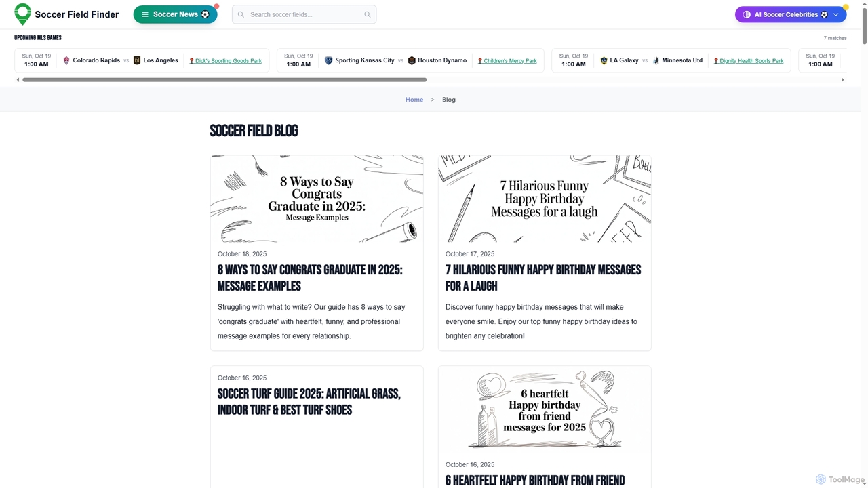
Task: Click the horizontal matches scrollbar thumb
Action: point(224,79)
